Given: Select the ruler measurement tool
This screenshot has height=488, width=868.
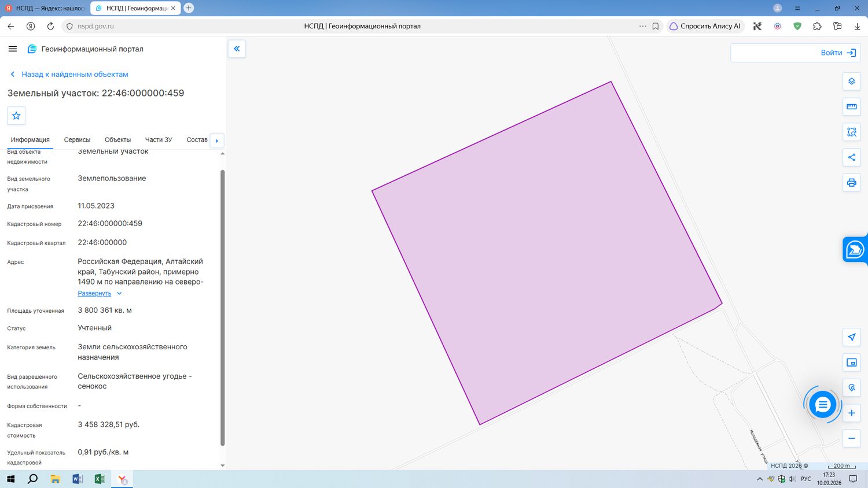Looking at the screenshot, I should pos(851,107).
